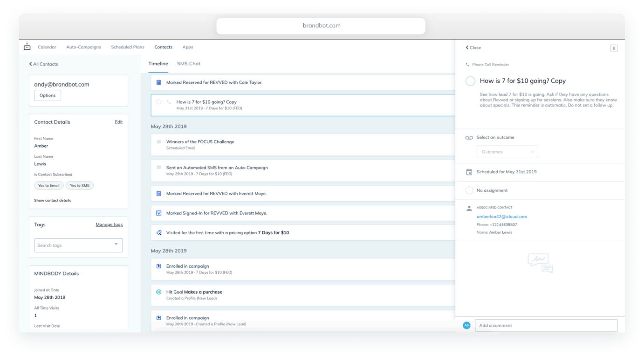Click the empty comments chat illustration

[540, 263]
